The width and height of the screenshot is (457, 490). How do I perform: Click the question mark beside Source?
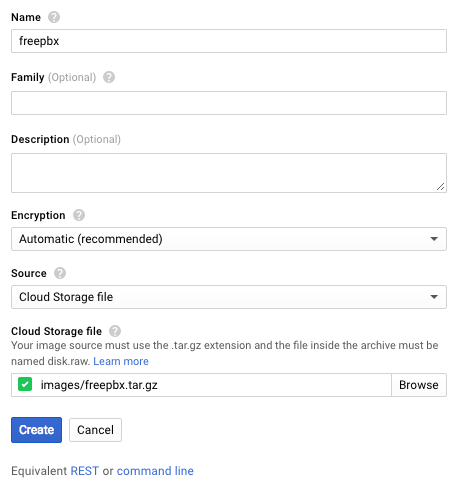click(60, 273)
